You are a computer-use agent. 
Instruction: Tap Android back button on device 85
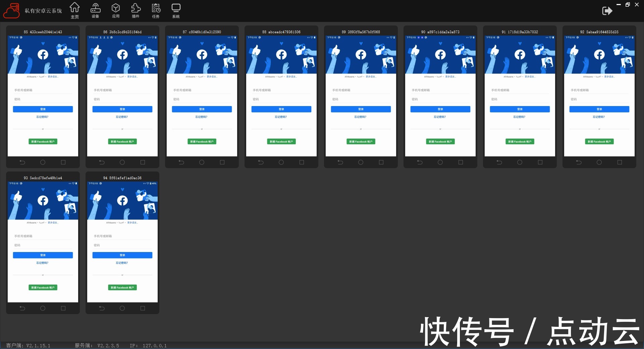pyautogui.click(x=22, y=162)
